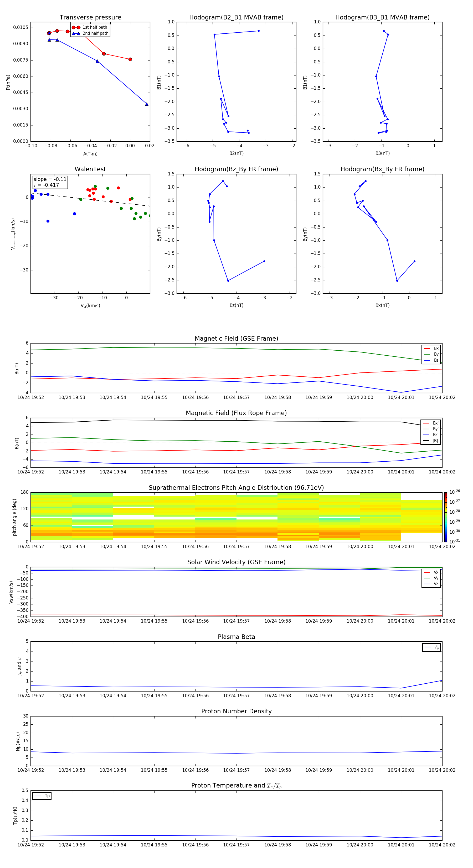The height and width of the screenshot is (868, 473).
Task: Click the '10^-26' colorbar tick label
Action: 455,492
